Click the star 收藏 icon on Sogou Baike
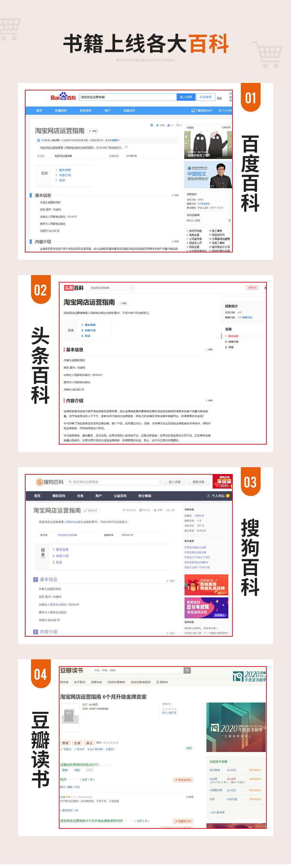This screenshot has width=291, height=868. [155, 510]
